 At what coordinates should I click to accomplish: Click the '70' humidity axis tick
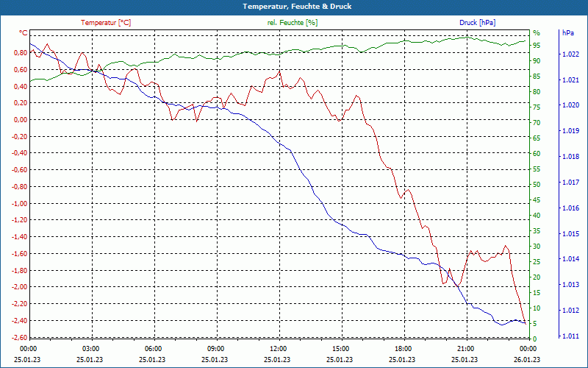537,122
